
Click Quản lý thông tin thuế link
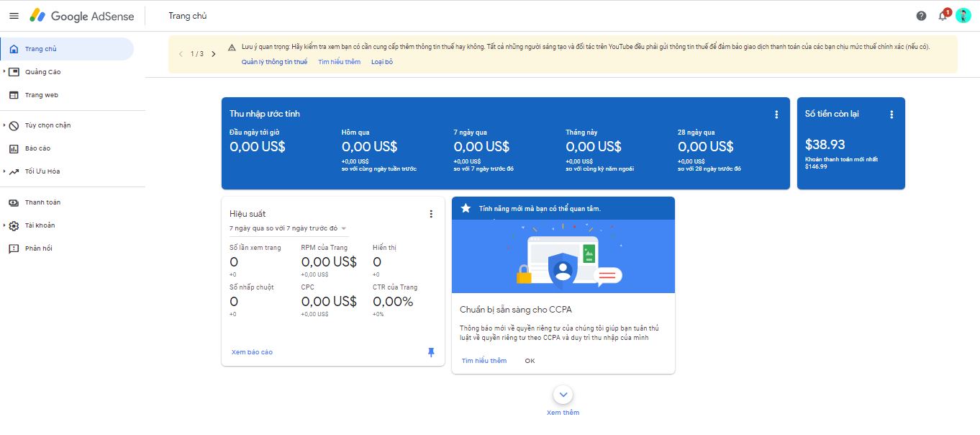[x=274, y=62]
